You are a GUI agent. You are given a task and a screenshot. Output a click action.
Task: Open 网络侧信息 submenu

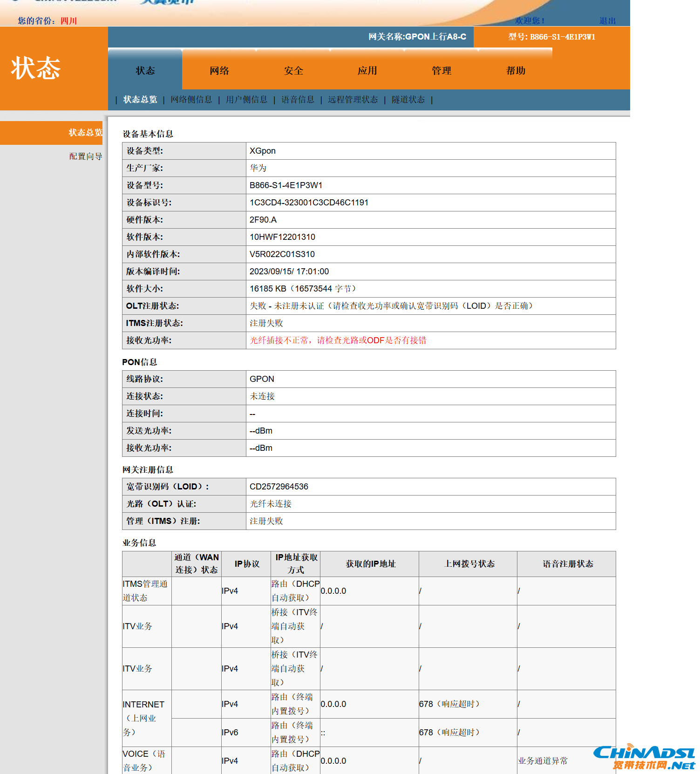191,100
